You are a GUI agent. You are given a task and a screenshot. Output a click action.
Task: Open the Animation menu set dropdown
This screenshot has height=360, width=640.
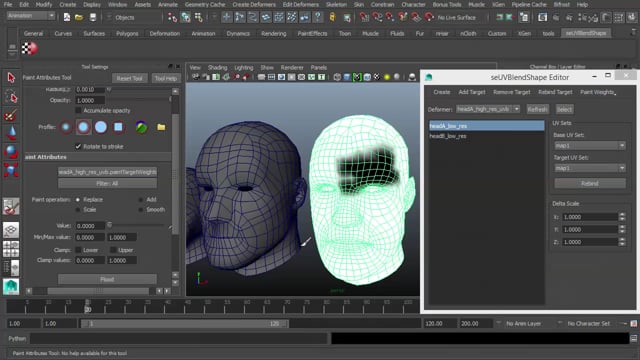click(x=31, y=16)
